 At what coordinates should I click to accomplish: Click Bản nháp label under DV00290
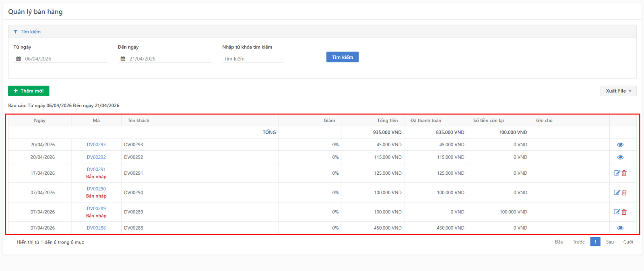coord(96,196)
